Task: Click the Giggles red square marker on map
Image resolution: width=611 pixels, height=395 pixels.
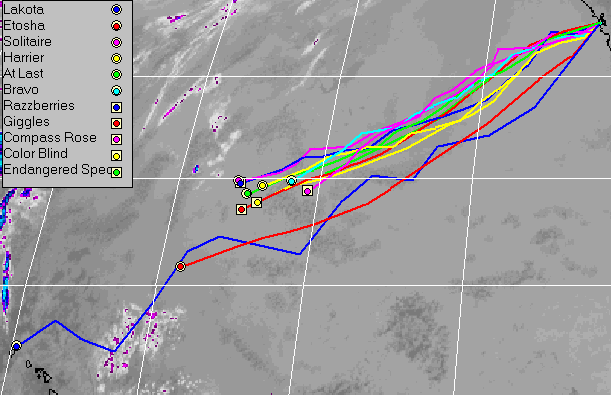Action: pos(241,210)
